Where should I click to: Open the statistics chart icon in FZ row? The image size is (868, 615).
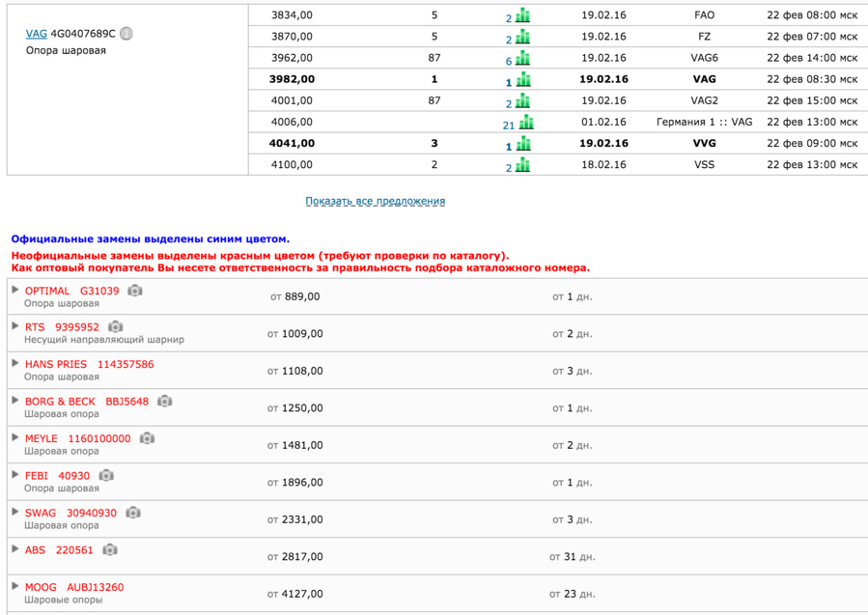click(522, 37)
